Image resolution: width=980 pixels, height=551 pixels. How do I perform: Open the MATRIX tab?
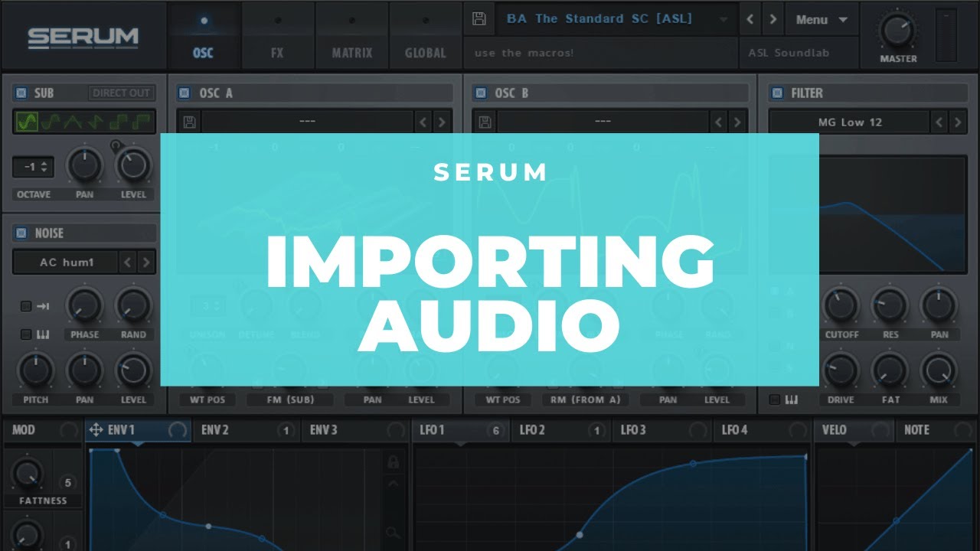point(351,36)
